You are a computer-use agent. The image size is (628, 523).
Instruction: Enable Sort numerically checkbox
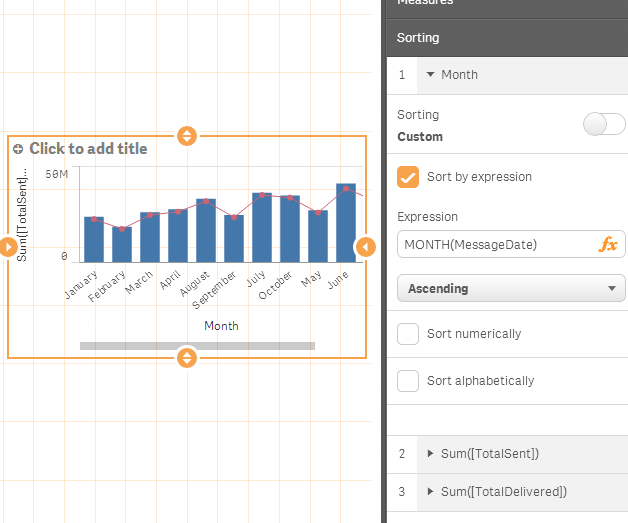pos(408,334)
